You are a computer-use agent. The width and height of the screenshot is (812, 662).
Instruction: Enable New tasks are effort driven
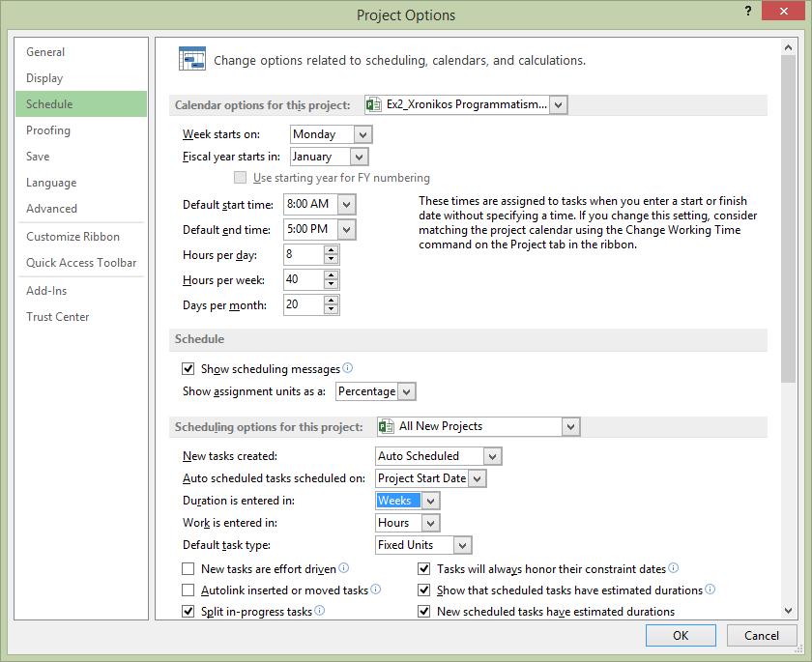click(188, 569)
